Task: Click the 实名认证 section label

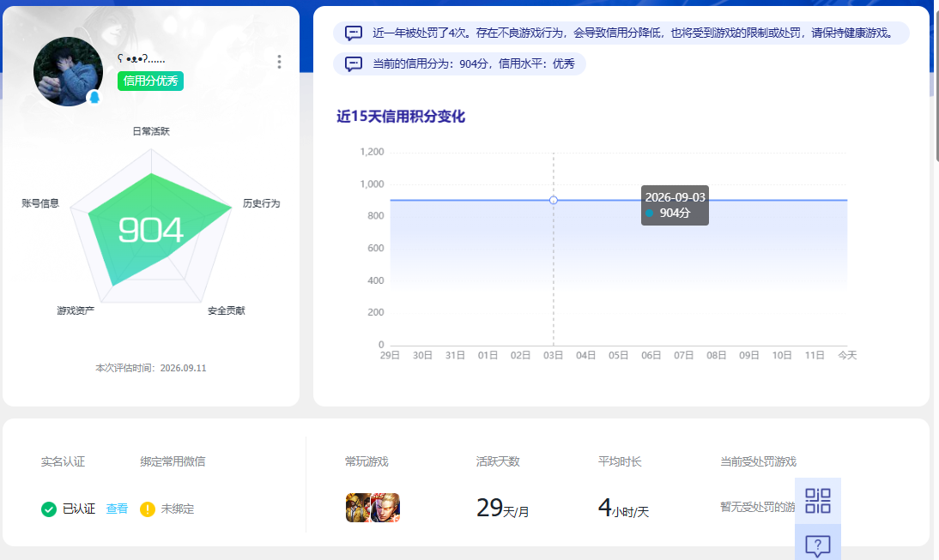Action: point(63,461)
